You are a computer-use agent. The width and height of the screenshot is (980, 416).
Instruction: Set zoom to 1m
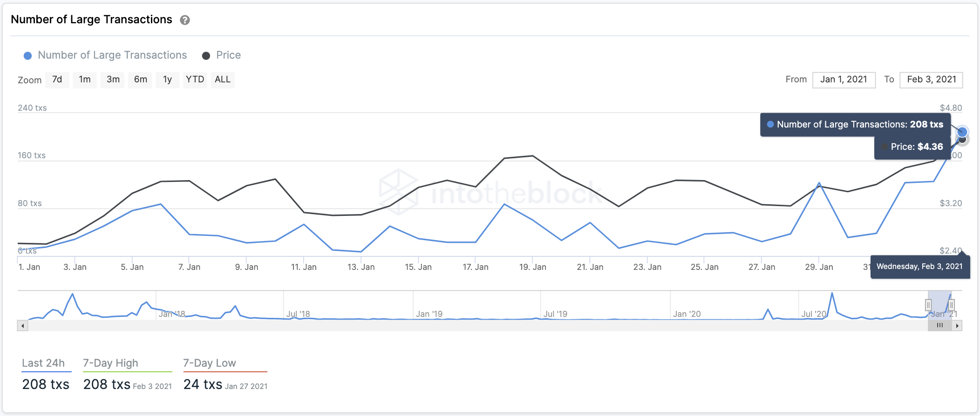point(85,80)
